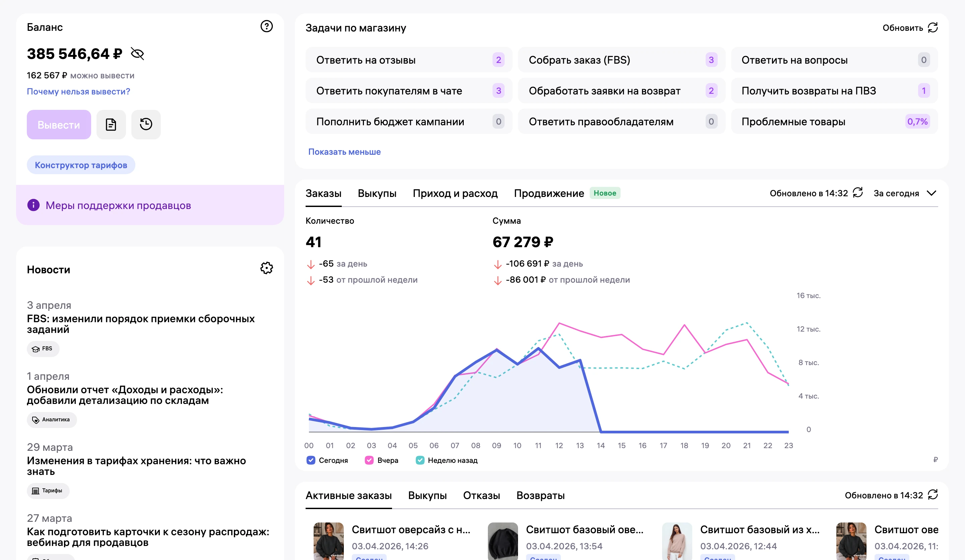This screenshot has height=560, width=965.
Task: Open the news settings gear icon
Action: [x=266, y=268]
